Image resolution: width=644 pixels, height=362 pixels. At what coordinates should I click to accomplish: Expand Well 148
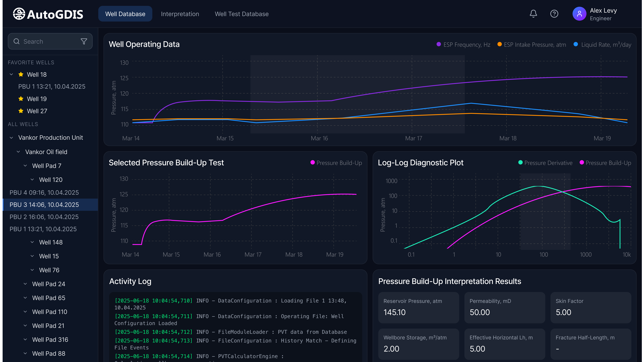(32, 242)
